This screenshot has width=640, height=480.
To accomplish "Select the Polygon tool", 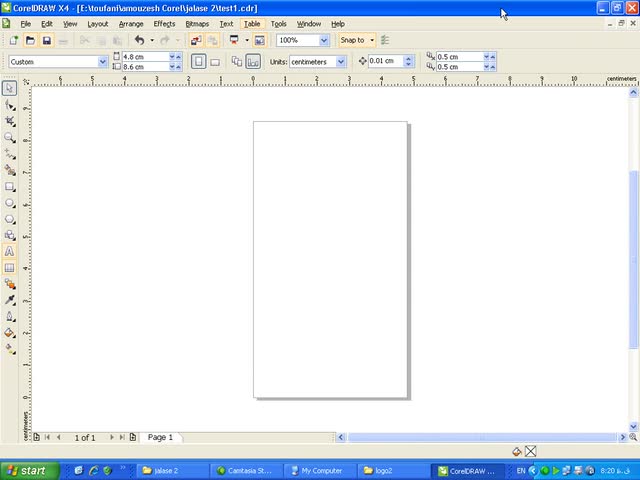I will point(9,219).
